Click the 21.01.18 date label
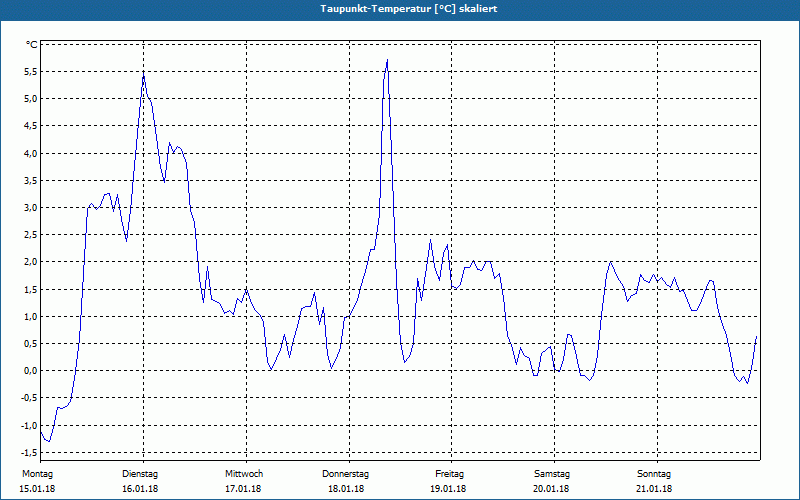Viewport: 800px width, 500px height. click(654, 489)
